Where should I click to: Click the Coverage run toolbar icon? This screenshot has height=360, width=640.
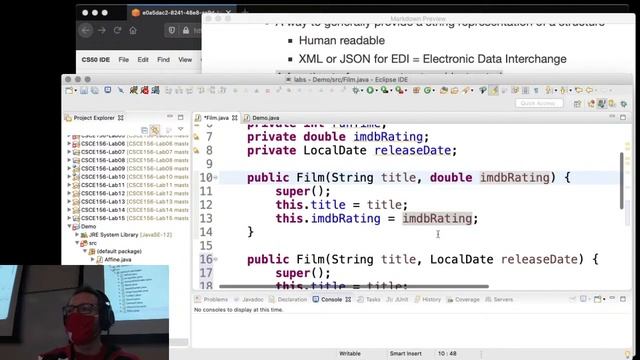[x=384, y=91]
